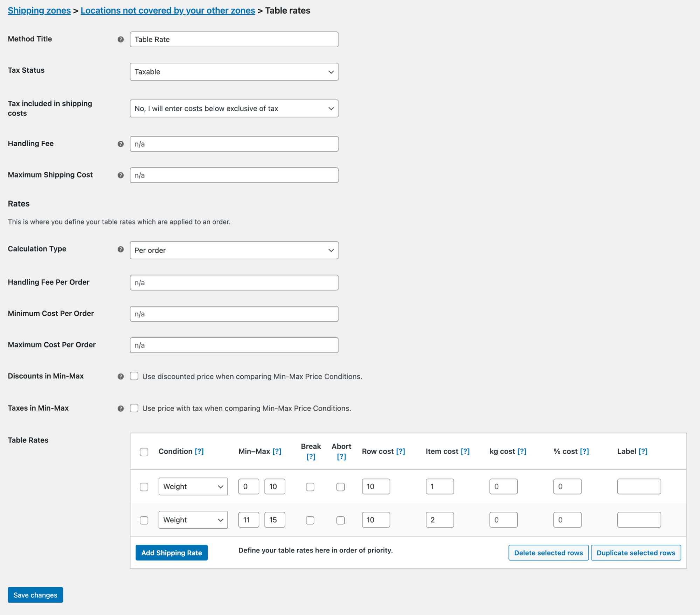The image size is (700, 615).
Task: Go to Shipping zones breadcrumb link
Action: pos(39,11)
